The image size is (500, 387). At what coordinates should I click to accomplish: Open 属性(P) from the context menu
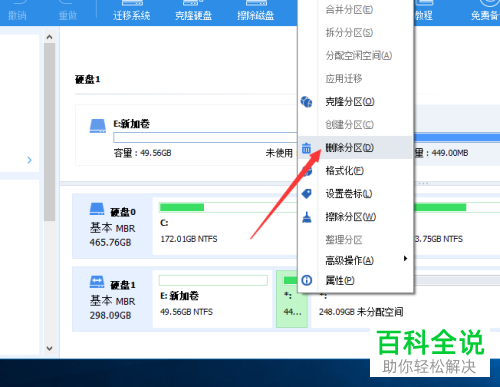(x=355, y=280)
